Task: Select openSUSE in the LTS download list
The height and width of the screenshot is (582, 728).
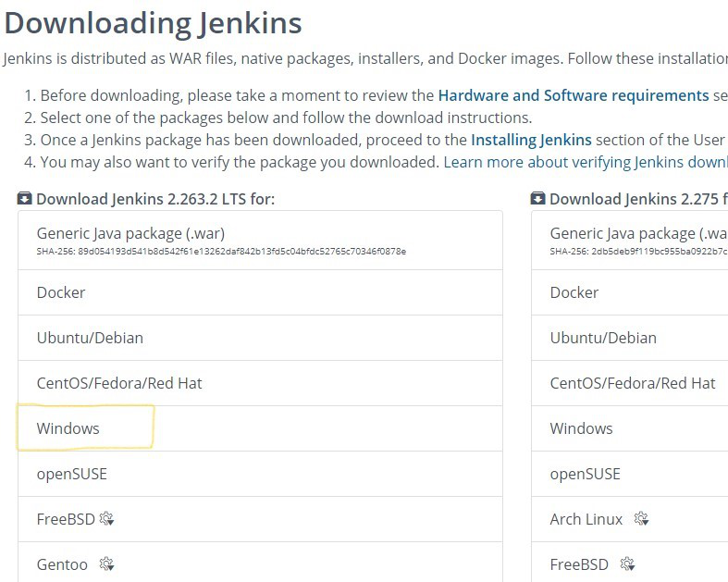Action: pos(260,474)
